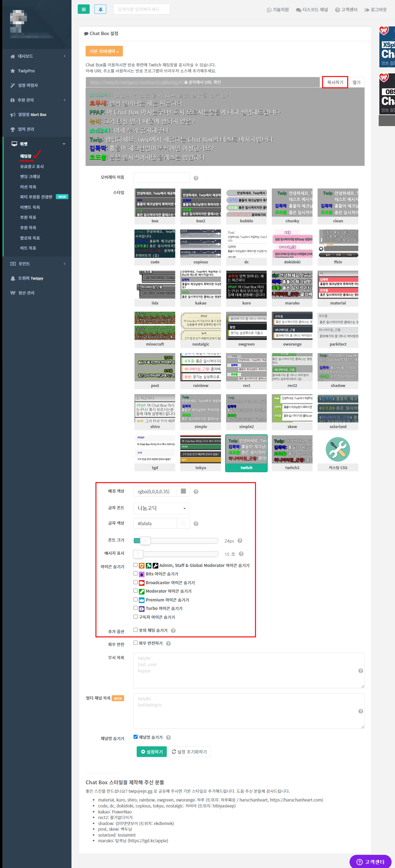This screenshot has height=868, width=395.
Task: Expand the 포인트 sidebar chevron
Action: [x=64, y=264]
